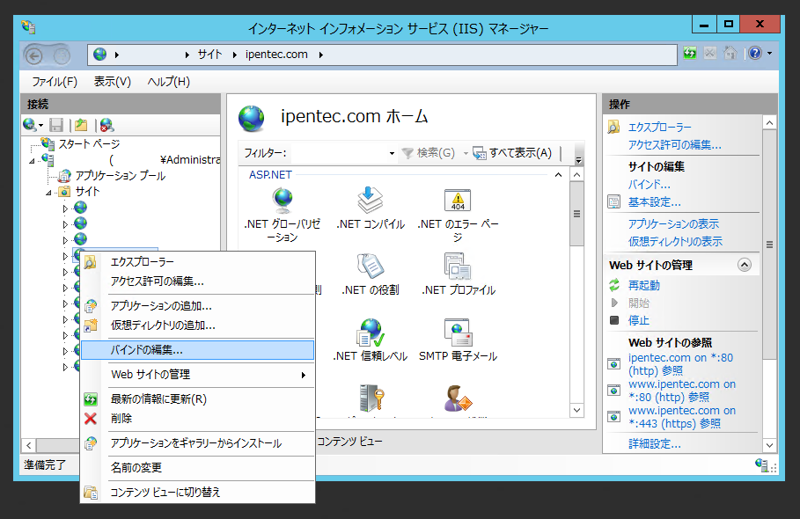Open the 検索(G) dropdown arrow
The image size is (800, 519).
click(x=465, y=153)
